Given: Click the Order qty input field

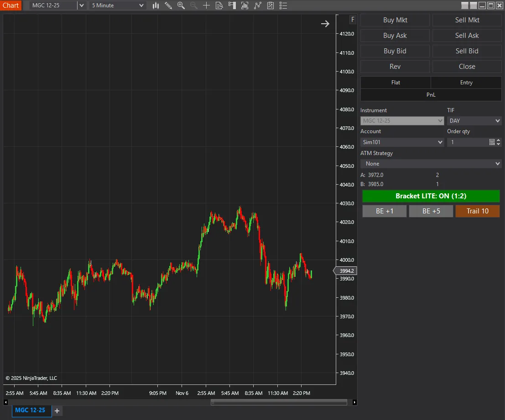Looking at the screenshot, I should pyautogui.click(x=468, y=142).
